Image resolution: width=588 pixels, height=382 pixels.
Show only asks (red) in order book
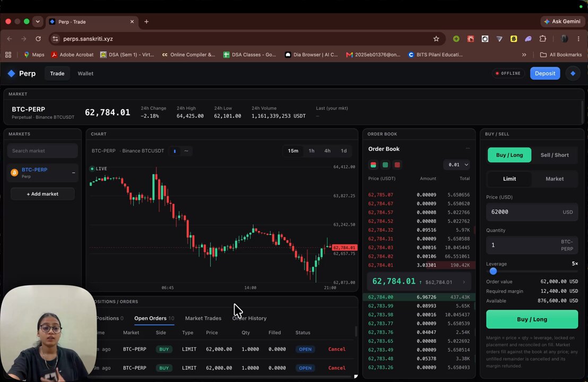point(397,165)
